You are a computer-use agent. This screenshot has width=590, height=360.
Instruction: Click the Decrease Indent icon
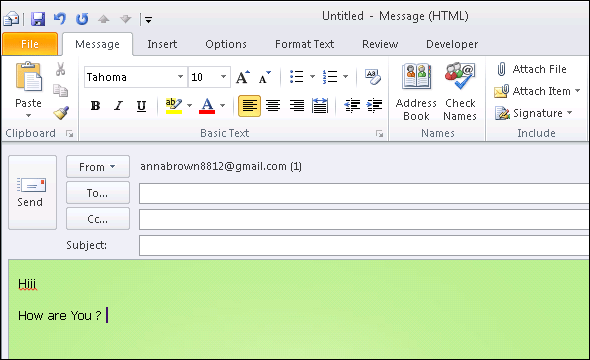[352, 106]
